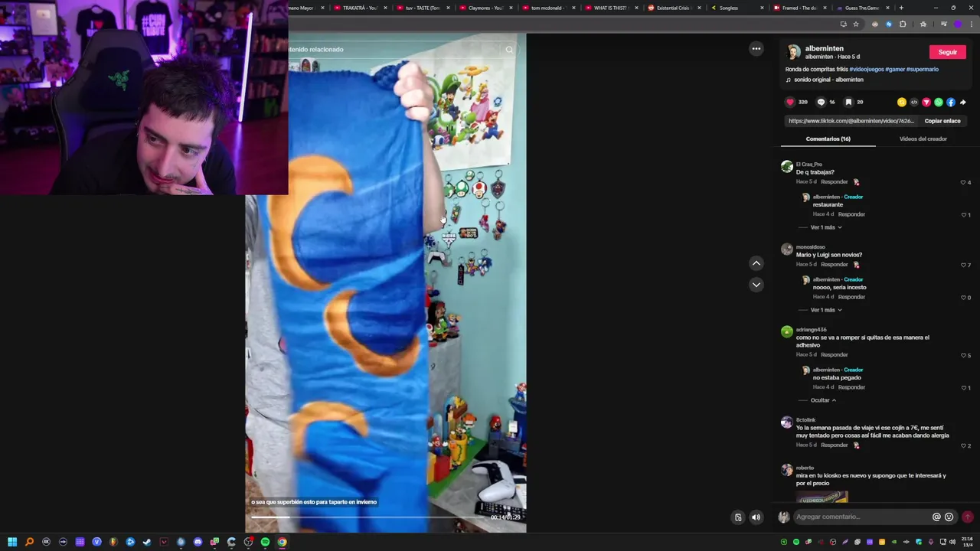Switch to Videos del creador tab
Viewport: 980px width, 551px height.
(x=923, y=139)
